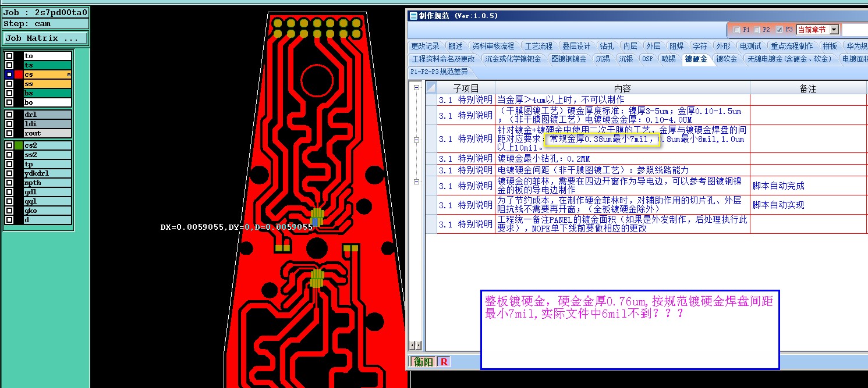Click the right scroll arrow below the table
868x388 pixels.
click(418, 345)
